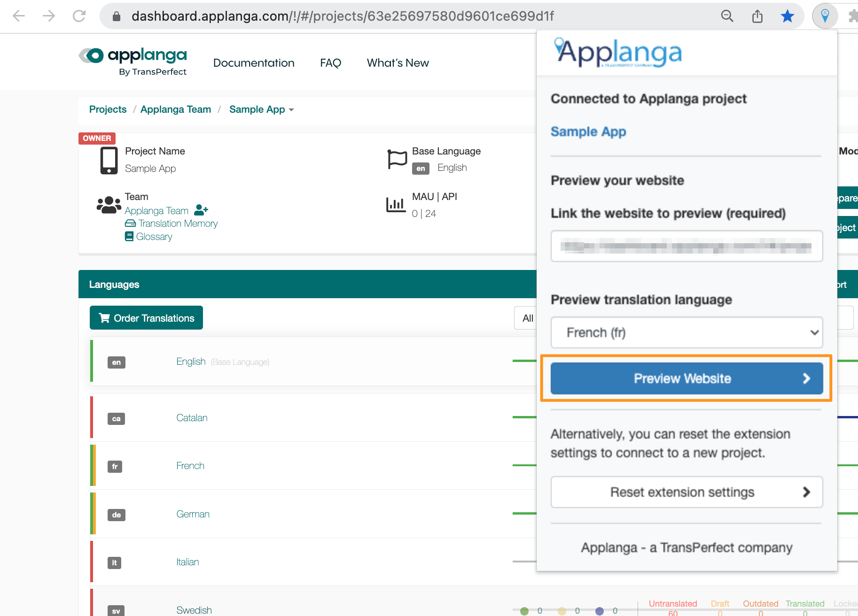Click the Translated status label
Viewport: 858px width, 616px height.
click(x=805, y=604)
